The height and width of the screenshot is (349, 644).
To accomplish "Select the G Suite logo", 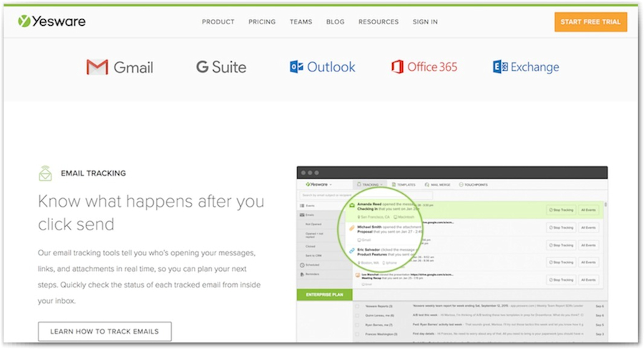I will 221,67.
